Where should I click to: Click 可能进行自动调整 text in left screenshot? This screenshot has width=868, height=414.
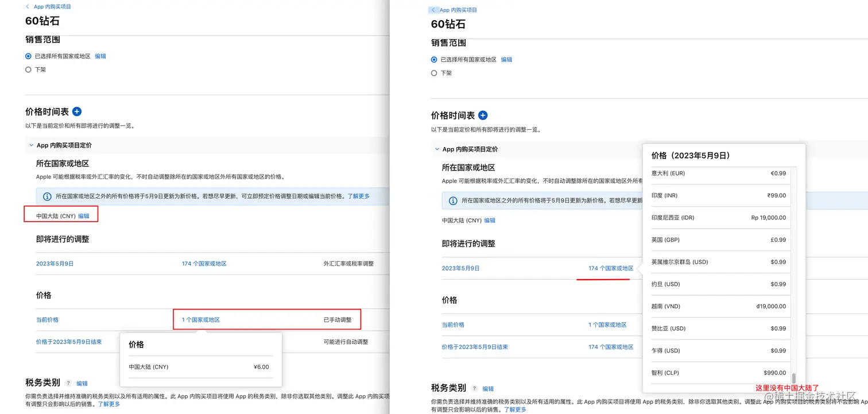click(346, 342)
